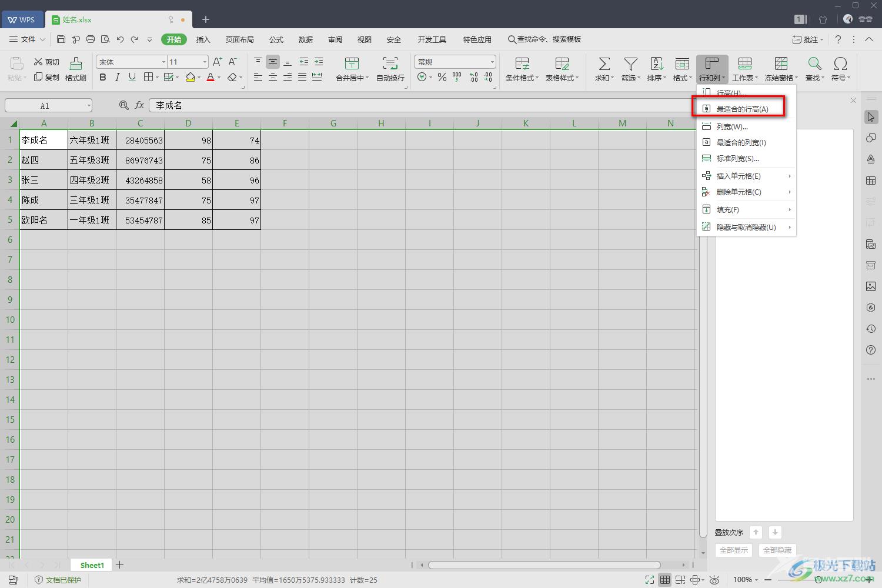The width and height of the screenshot is (882, 588).
Task: Click Hide All (全部隐藏) button
Action: tap(777, 550)
